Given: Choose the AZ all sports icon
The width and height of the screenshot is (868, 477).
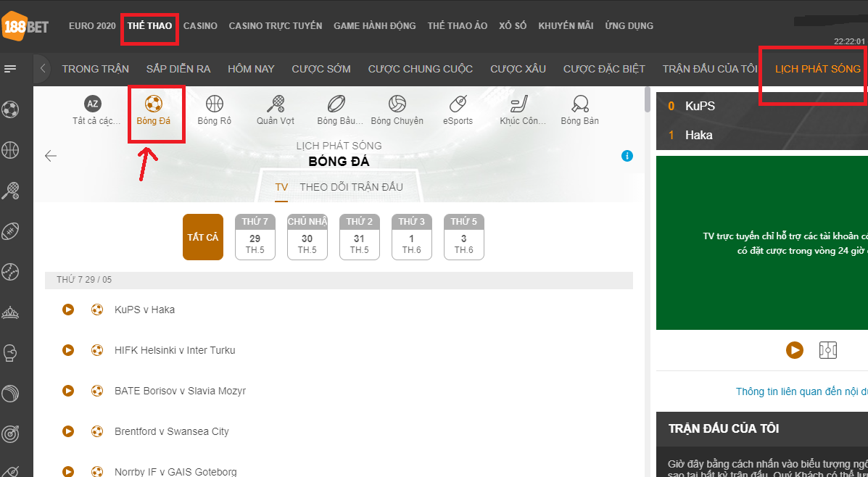Looking at the screenshot, I should pos(93,104).
